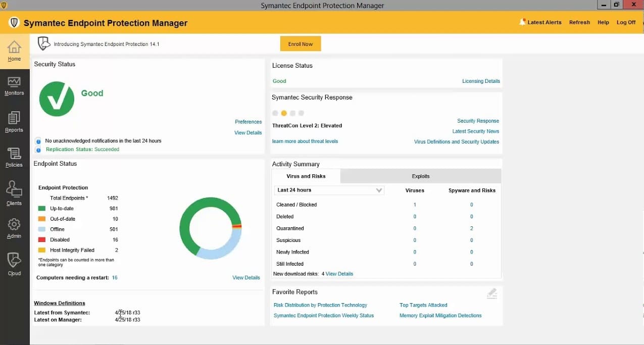Open the Security Status Preferences link
Viewport: 644px width, 345px height.
pos(248,122)
